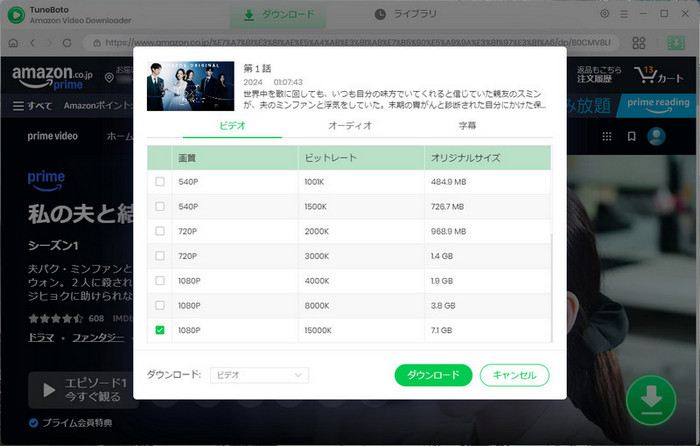
Task: Open the Amazon すべて hamburger menu
Action: pyautogui.click(x=32, y=106)
